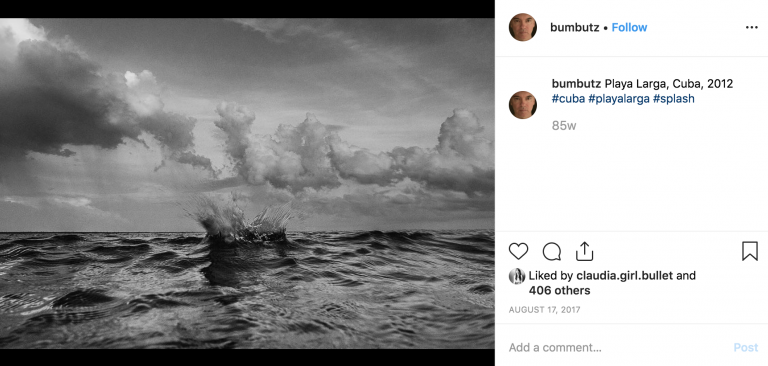Share the post using the share icon
The image size is (768, 366).
tap(584, 251)
